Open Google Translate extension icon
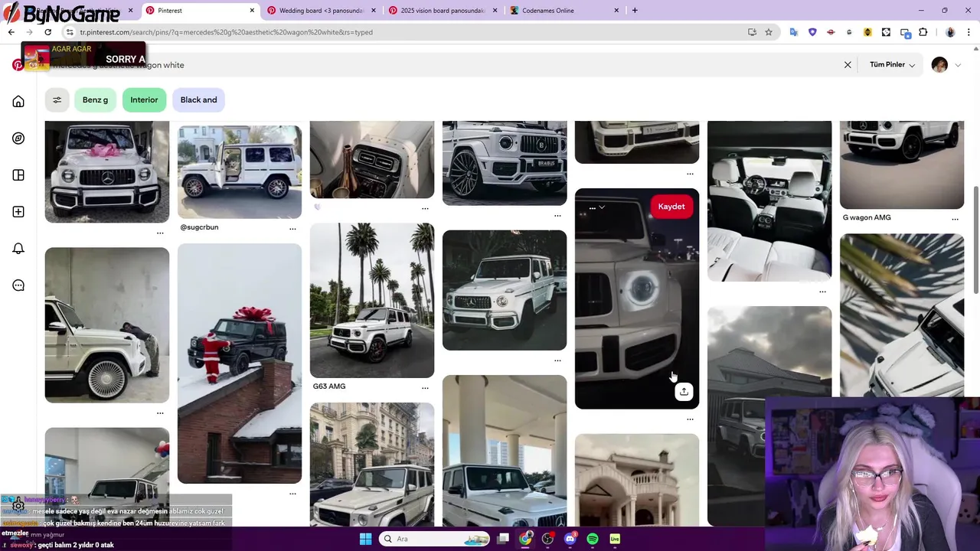This screenshot has width=980, height=551. click(x=794, y=32)
